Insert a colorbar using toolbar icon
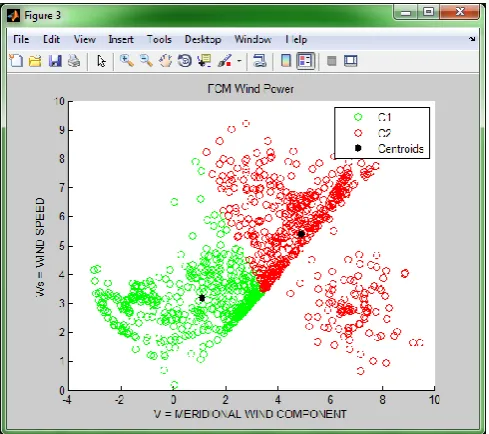Screen dimensions: 489x434 coord(286,61)
